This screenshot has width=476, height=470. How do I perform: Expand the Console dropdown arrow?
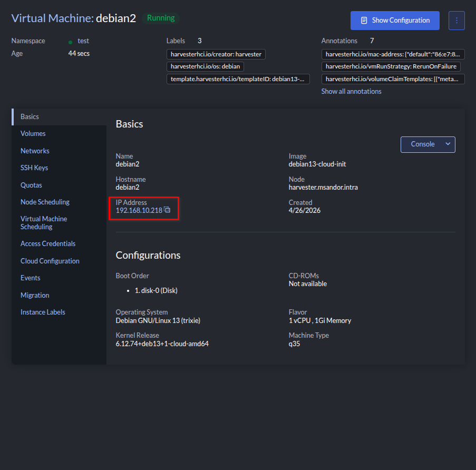pyautogui.click(x=448, y=144)
